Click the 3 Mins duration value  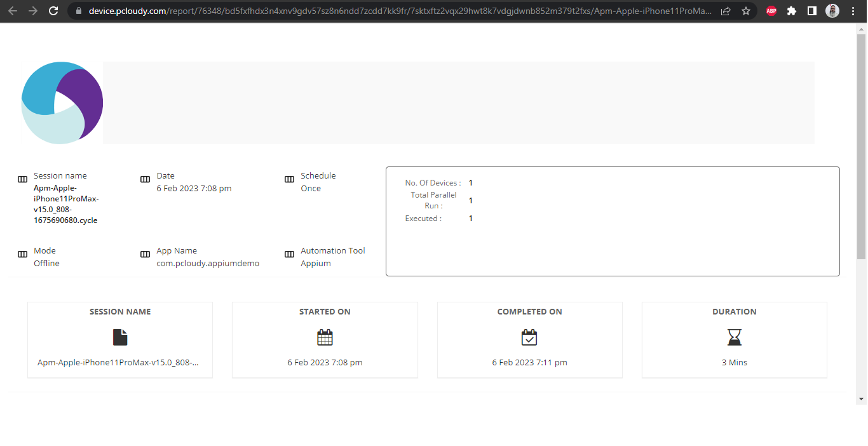pos(735,363)
